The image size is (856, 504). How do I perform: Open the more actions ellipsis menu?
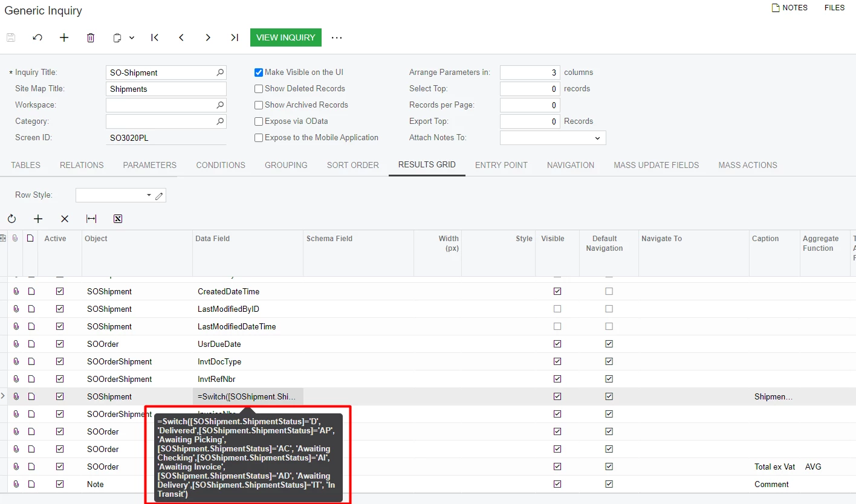point(337,37)
